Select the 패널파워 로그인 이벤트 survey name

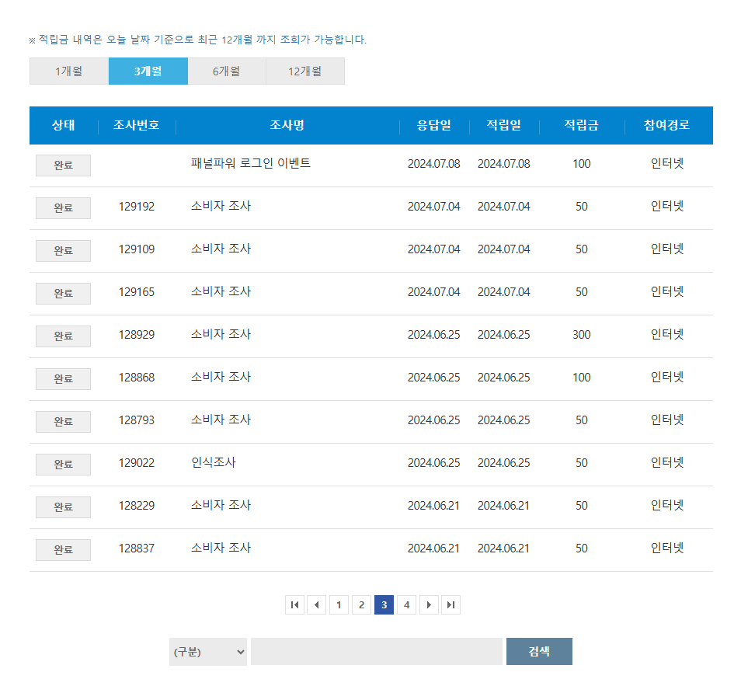(250, 163)
